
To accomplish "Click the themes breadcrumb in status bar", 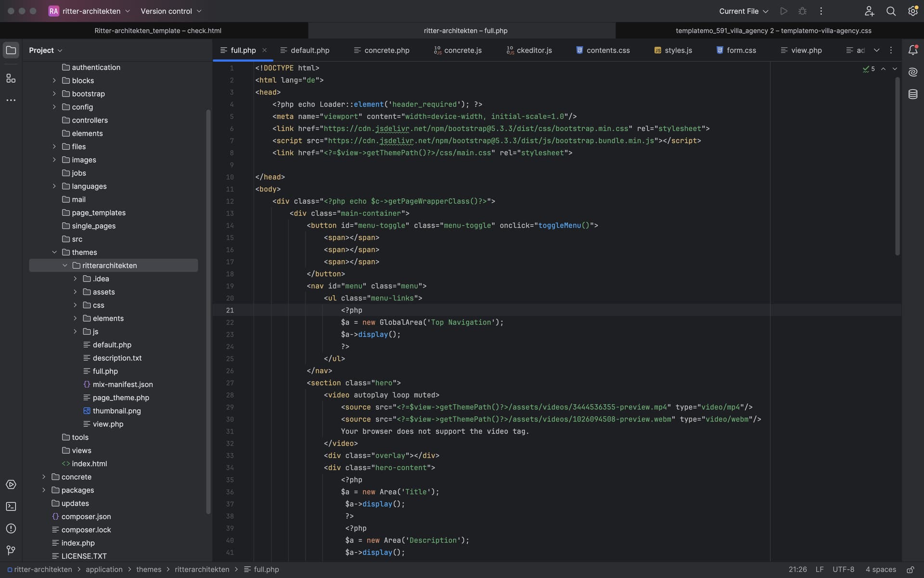I will [x=149, y=569].
